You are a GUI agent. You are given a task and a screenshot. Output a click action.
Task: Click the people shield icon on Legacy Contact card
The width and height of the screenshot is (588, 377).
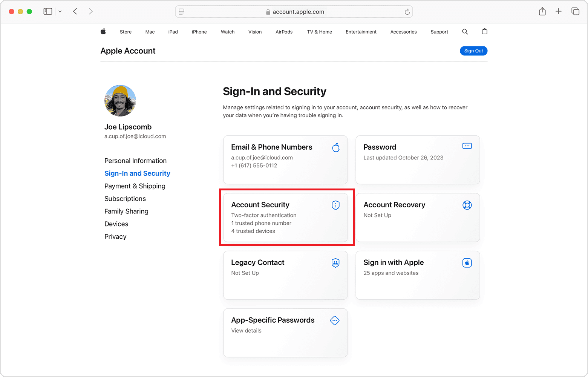(x=335, y=263)
